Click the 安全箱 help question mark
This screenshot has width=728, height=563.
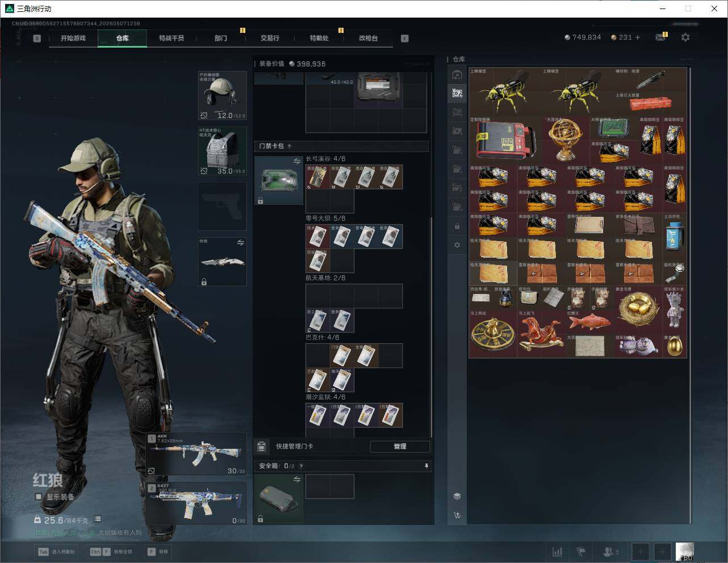[301, 466]
